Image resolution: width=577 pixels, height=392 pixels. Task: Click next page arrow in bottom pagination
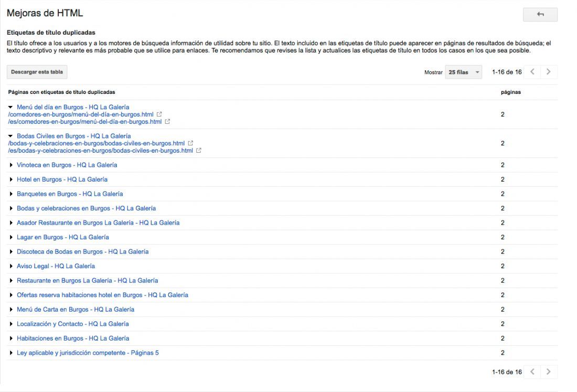point(549,372)
